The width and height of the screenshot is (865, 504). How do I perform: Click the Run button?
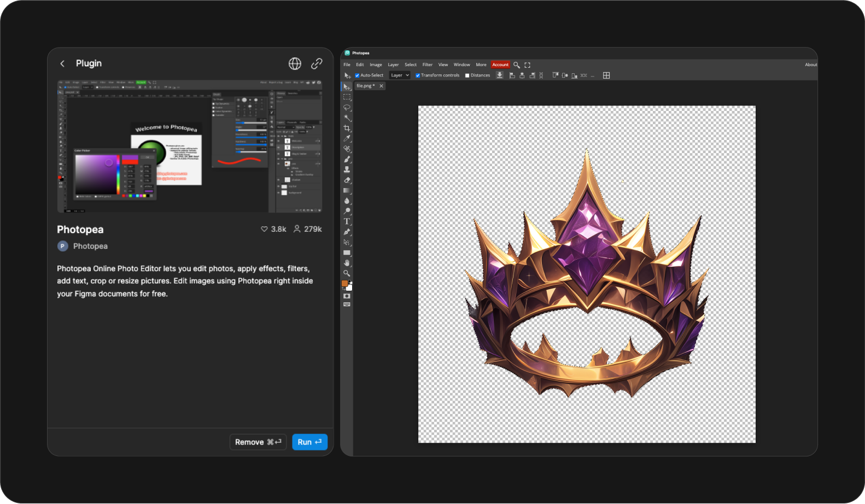309,442
